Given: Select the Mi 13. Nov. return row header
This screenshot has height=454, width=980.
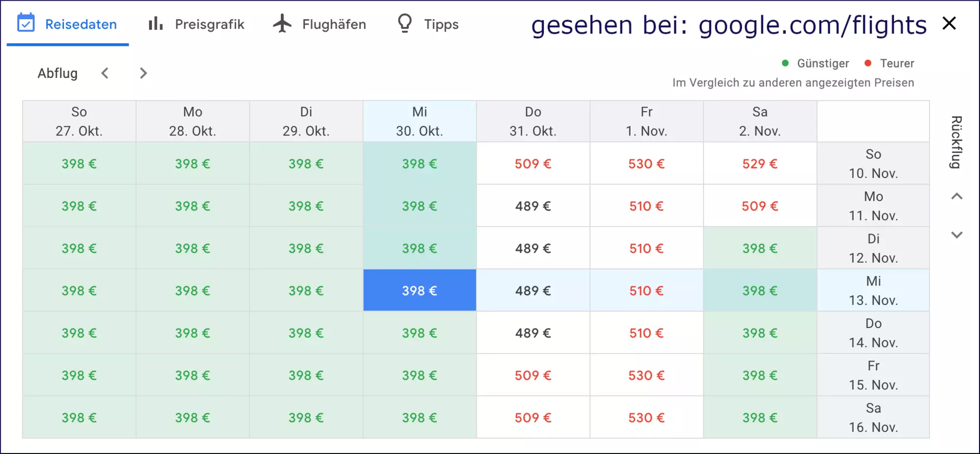Looking at the screenshot, I should pos(873,290).
